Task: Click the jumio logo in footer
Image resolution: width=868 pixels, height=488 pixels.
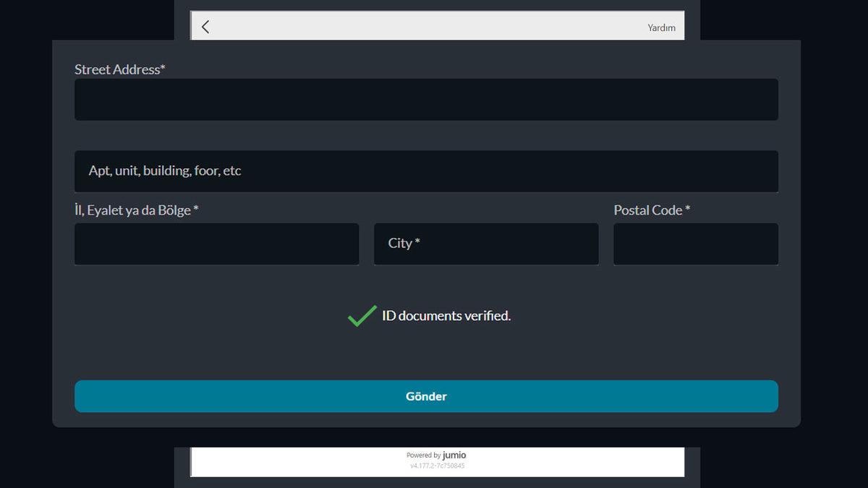Action: click(x=454, y=455)
